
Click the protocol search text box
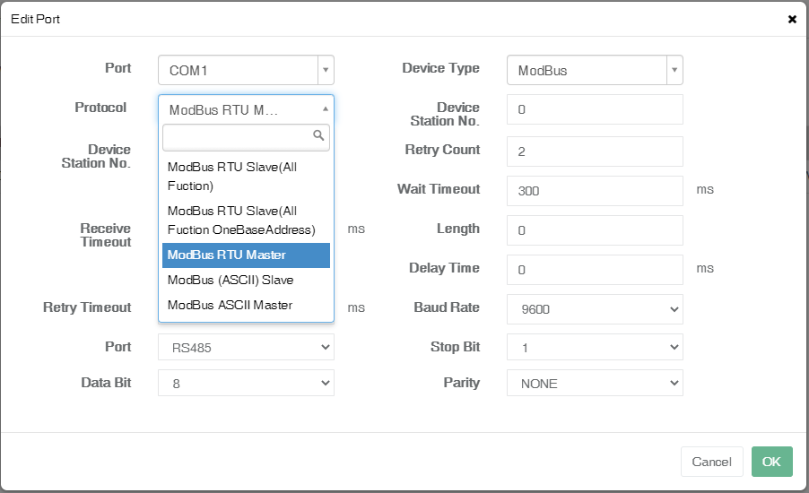pos(238,136)
